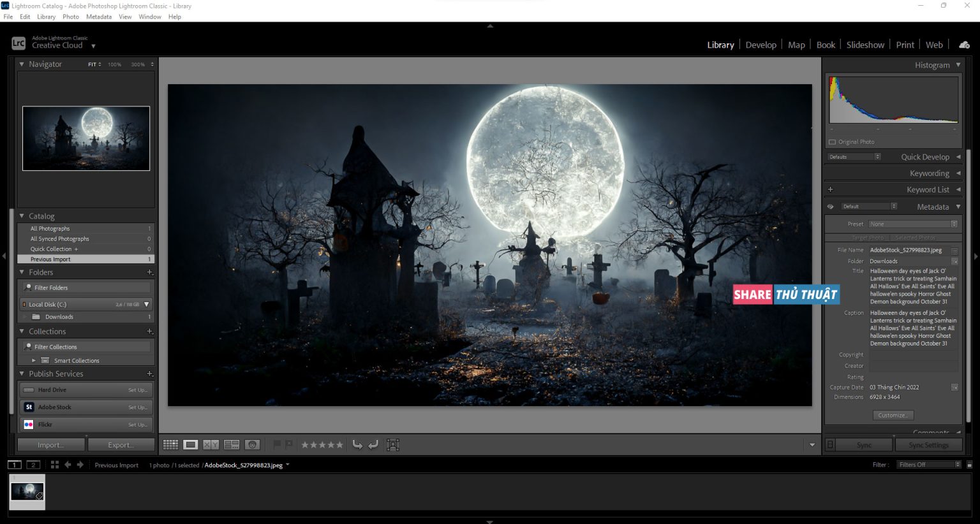
Task: Click the Creative Cloud sync icon
Action: point(963,45)
